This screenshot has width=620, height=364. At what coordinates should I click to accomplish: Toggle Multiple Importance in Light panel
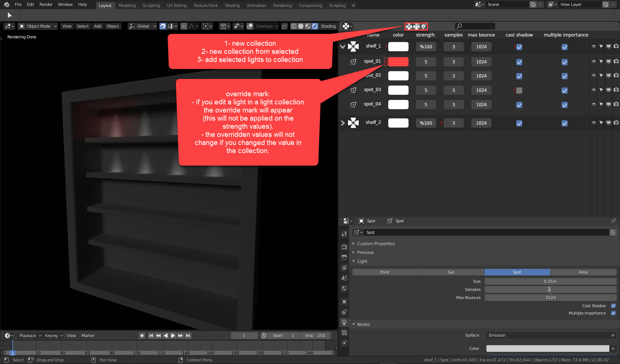pyautogui.click(x=613, y=313)
